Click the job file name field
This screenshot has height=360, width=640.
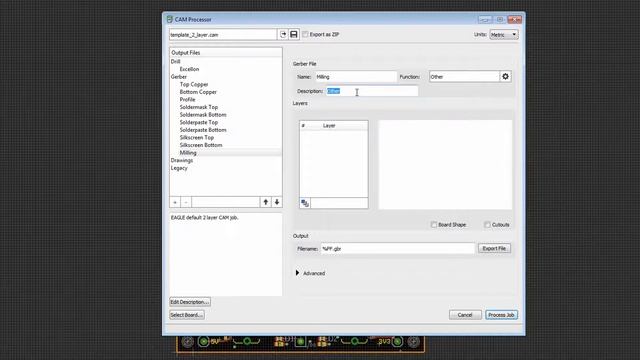[223, 35]
